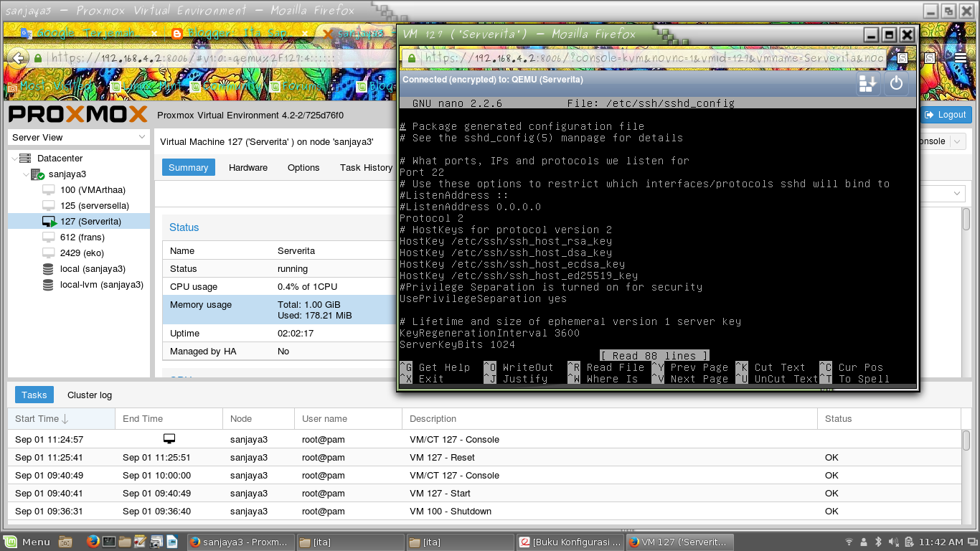Click the monitor icon for VM 100

point(49,190)
